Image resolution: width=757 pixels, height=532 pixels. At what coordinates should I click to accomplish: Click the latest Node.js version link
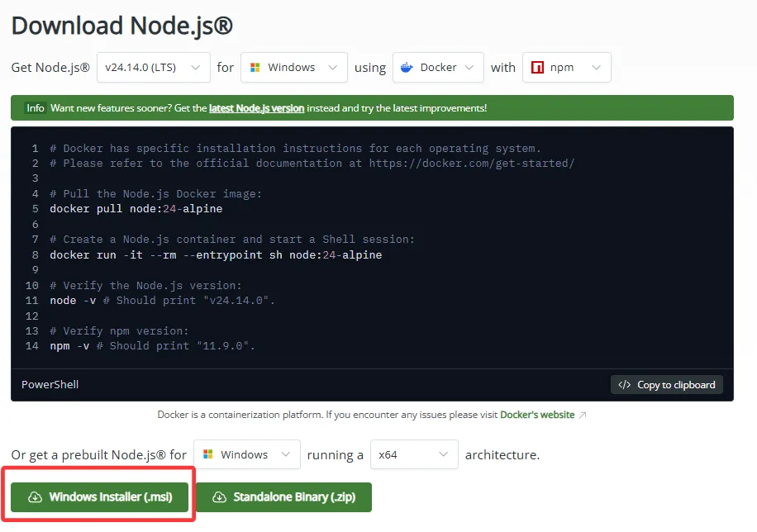click(x=256, y=108)
